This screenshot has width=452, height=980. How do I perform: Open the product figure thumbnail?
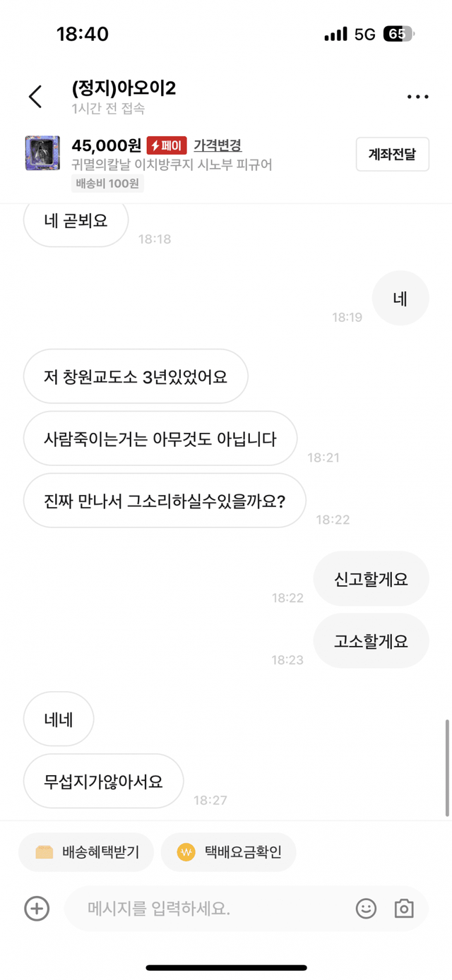(x=42, y=154)
